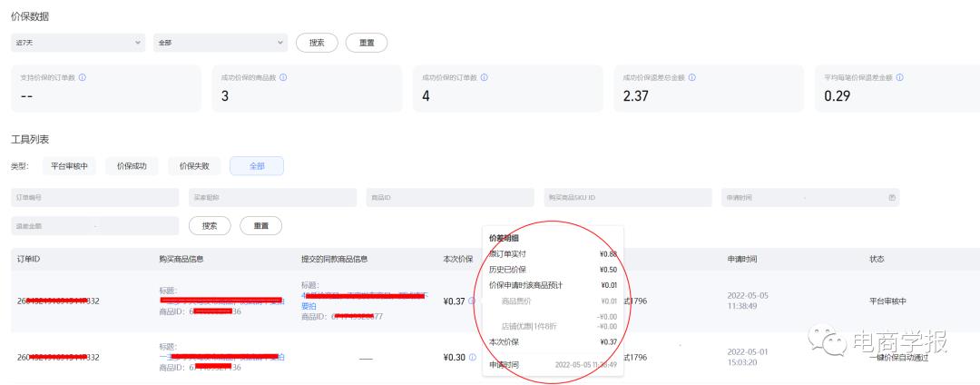
Task: Select the 商品售价 row in popup
Action: point(559,301)
